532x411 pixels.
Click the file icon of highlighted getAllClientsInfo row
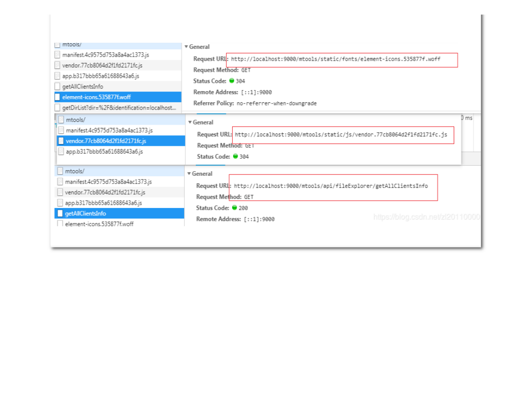[x=60, y=214]
